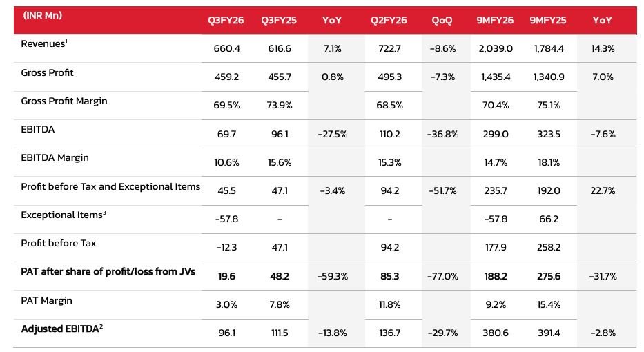
Task: Click the Q3FY26 column header
Action: click(226, 21)
